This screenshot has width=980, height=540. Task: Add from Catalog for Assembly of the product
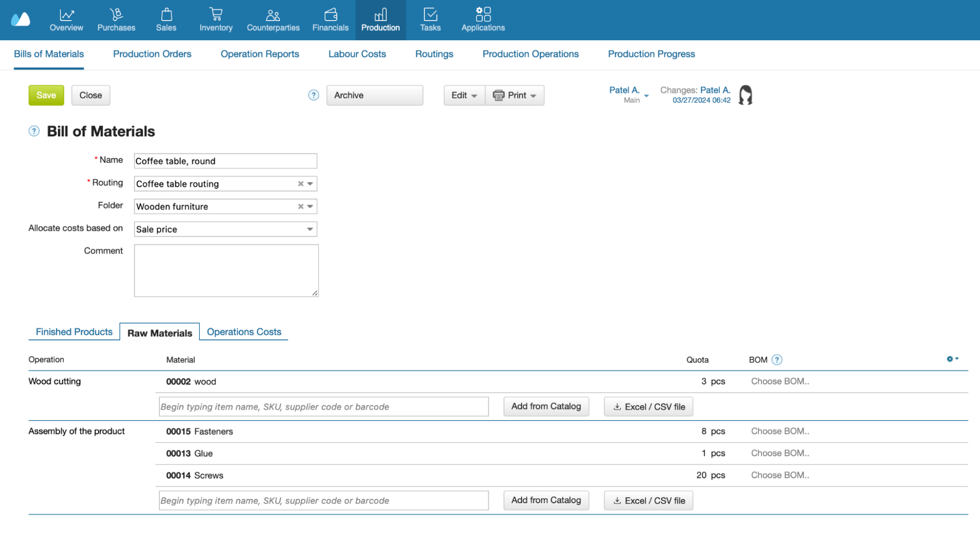pos(546,501)
